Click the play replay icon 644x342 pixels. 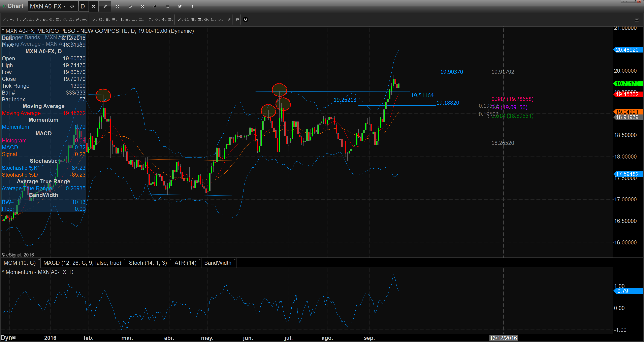[130, 6]
